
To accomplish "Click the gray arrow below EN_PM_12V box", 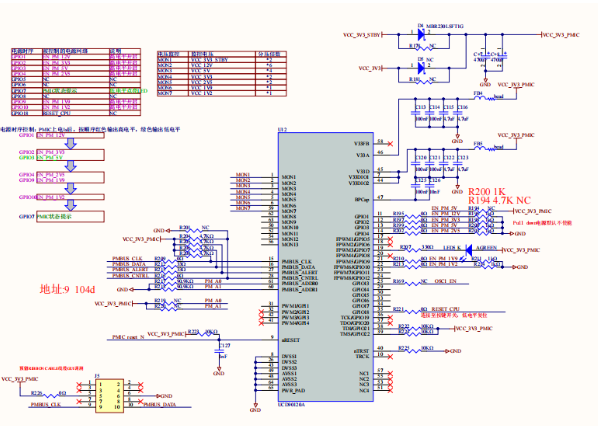I will [71, 144].
